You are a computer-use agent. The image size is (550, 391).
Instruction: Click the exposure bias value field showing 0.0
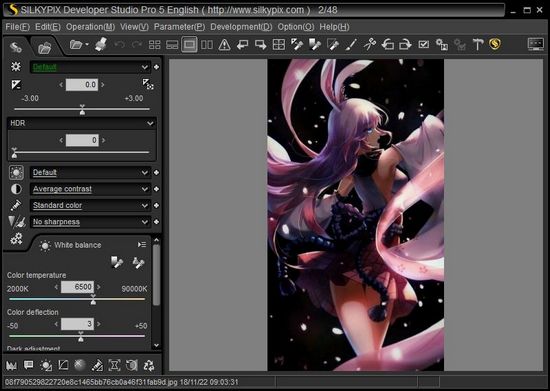coord(82,85)
